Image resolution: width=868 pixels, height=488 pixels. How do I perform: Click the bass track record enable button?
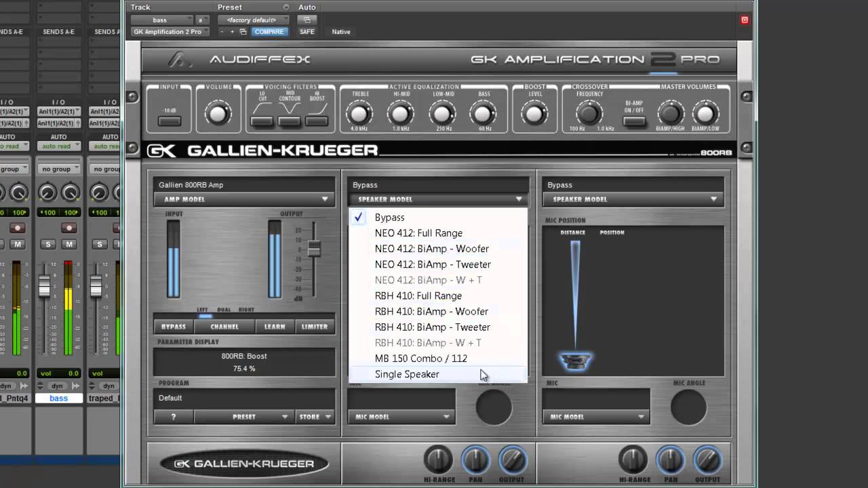click(68, 228)
